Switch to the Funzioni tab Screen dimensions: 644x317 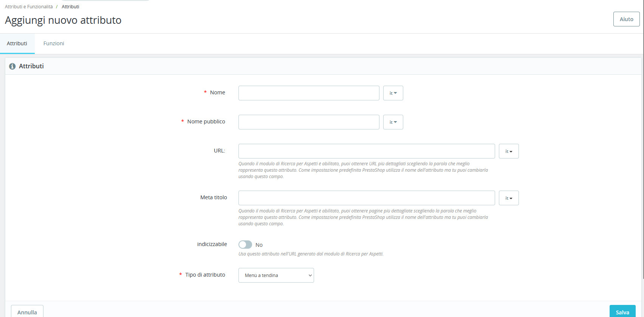54,43
